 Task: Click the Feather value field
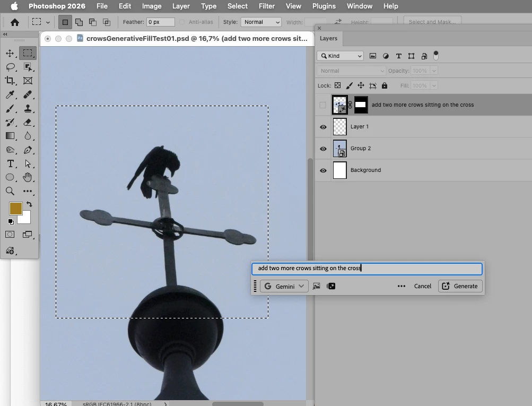click(161, 22)
